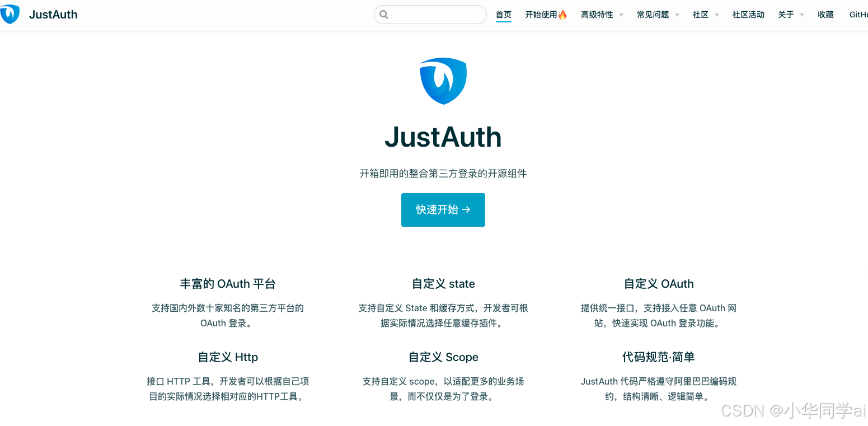Click the description JustAuth 代码严格遵守阿里巴巴
This screenshot has height=426, width=868.
(659, 389)
